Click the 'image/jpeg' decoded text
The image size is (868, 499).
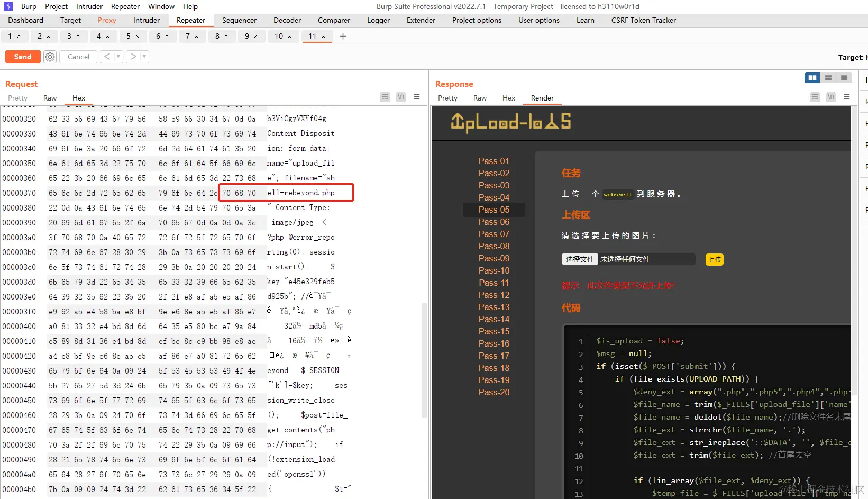tap(293, 223)
